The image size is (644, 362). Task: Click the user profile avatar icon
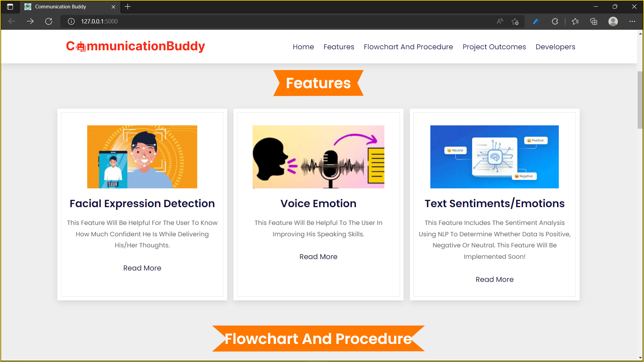pyautogui.click(x=613, y=21)
